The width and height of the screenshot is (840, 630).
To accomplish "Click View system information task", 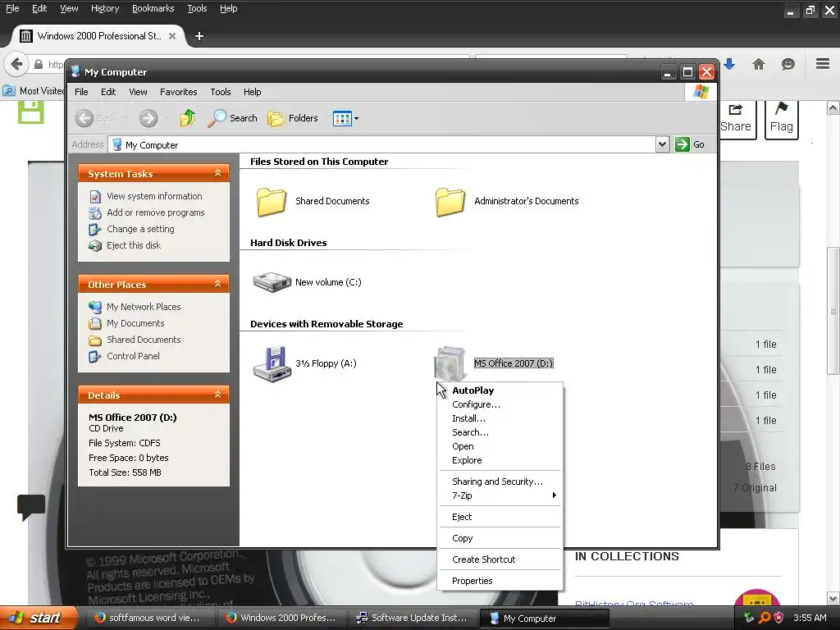I will pyautogui.click(x=154, y=196).
